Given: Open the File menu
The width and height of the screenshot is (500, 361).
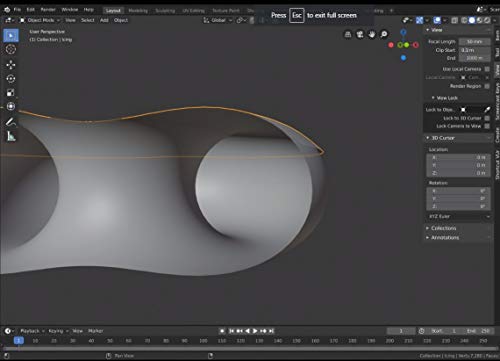Looking at the screenshot, I should coord(17,10).
